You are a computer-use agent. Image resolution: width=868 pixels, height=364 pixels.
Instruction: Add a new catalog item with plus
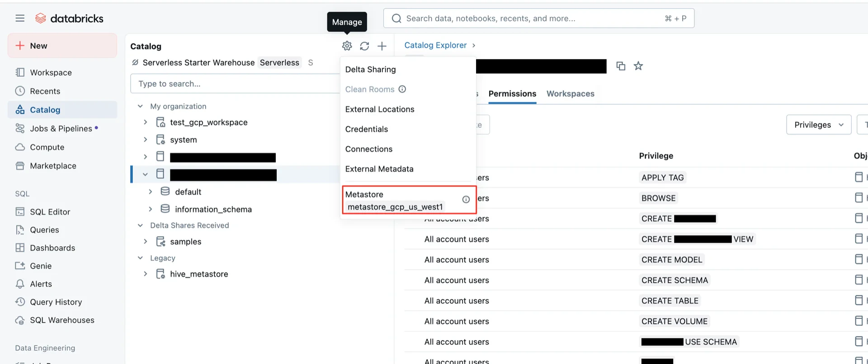(382, 46)
